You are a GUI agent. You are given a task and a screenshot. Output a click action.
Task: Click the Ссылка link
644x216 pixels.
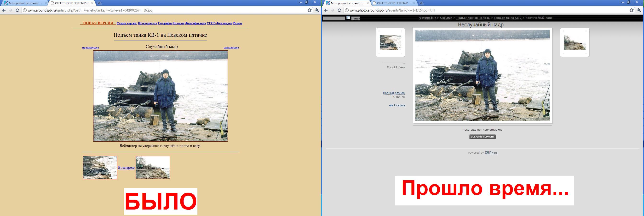[x=399, y=106]
